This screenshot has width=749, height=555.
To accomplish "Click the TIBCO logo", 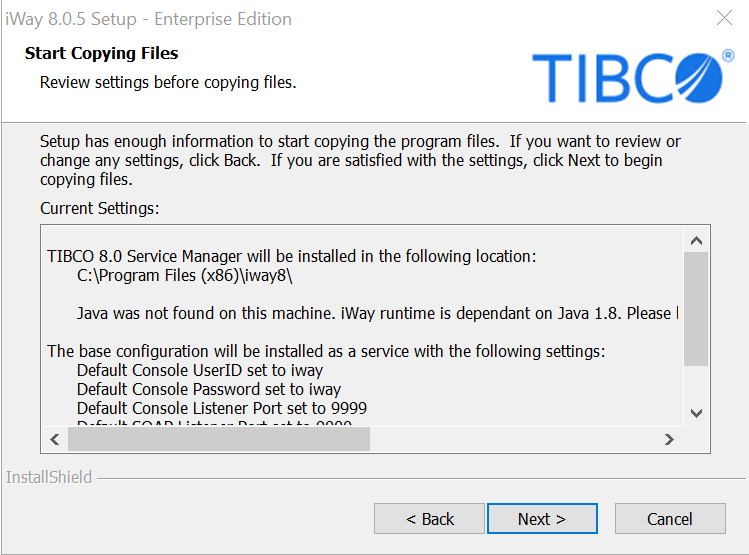I will (633, 76).
